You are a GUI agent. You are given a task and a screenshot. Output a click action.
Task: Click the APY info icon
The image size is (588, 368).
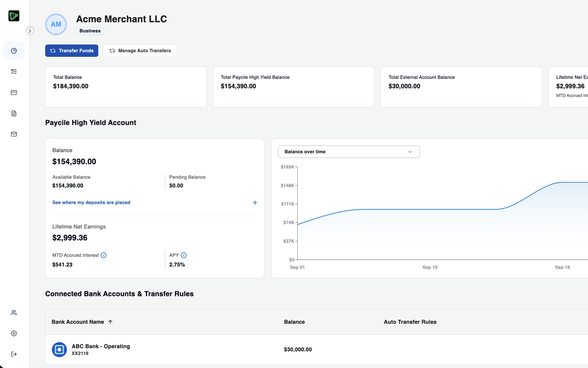184,255
